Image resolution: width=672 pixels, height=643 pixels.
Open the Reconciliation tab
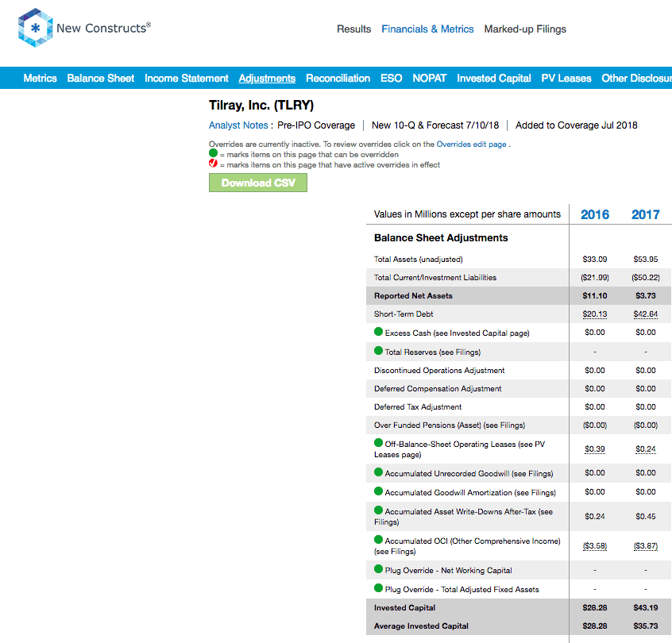(338, 79)
